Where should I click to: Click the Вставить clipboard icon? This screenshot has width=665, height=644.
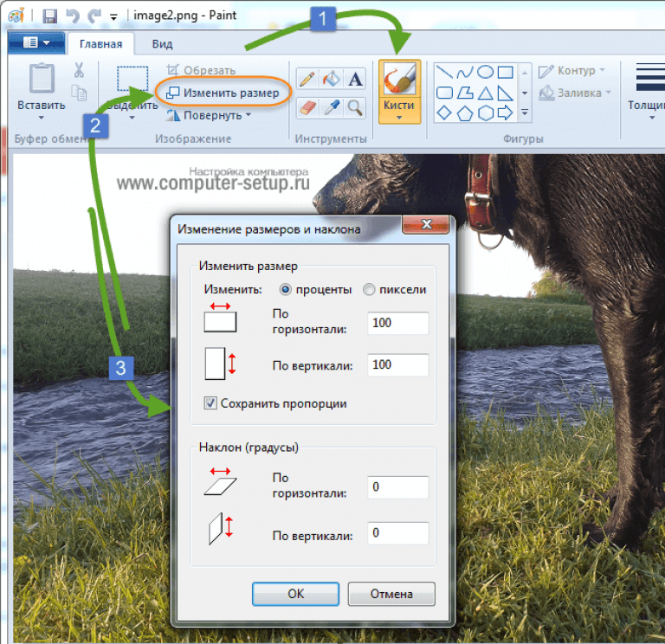point(42,78)
